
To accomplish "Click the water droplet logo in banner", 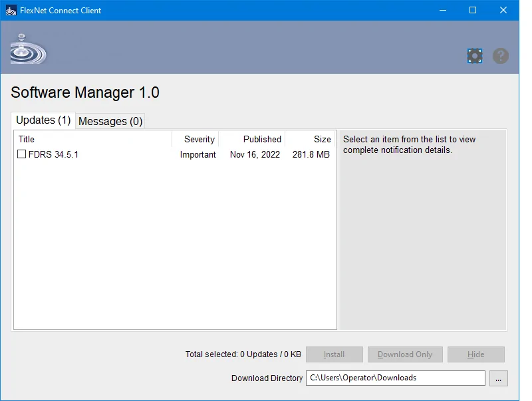I will coord(28,49).
